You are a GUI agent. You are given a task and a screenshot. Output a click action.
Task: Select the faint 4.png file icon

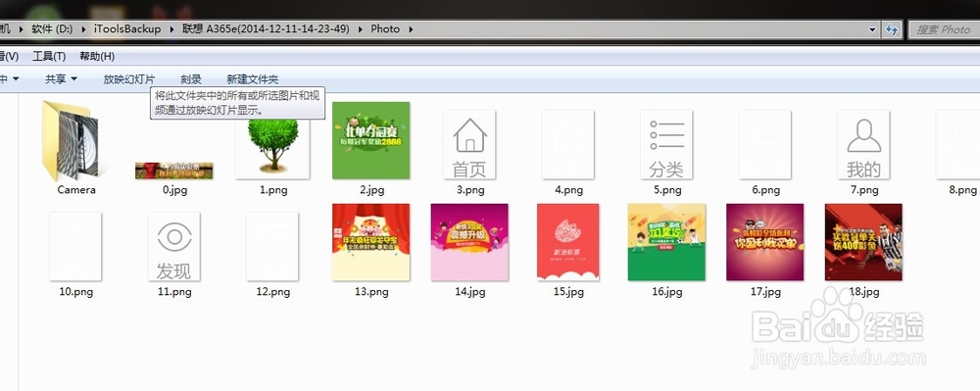(x=567, y=144)
